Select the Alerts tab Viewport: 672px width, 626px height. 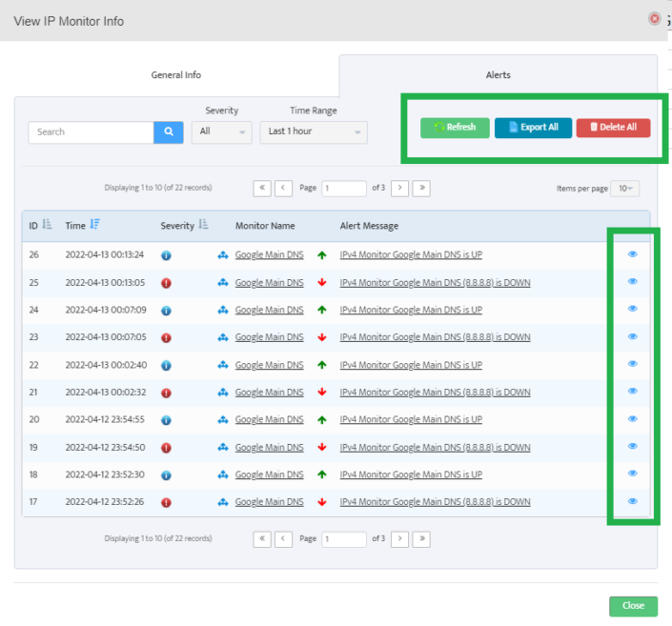pos(498,75)
